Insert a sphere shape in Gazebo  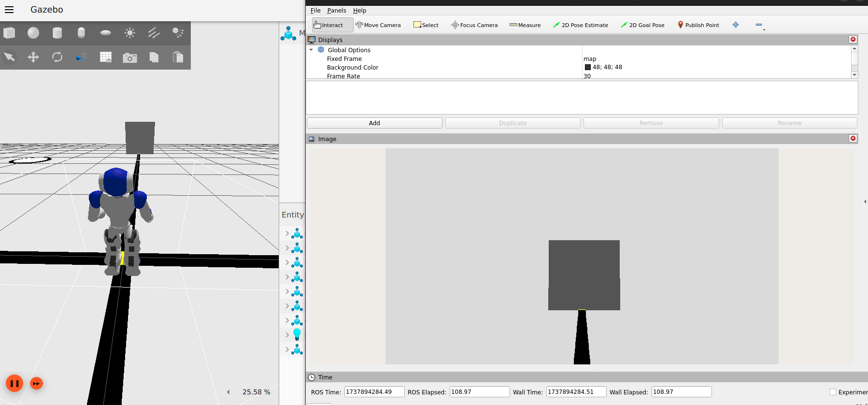33,33
